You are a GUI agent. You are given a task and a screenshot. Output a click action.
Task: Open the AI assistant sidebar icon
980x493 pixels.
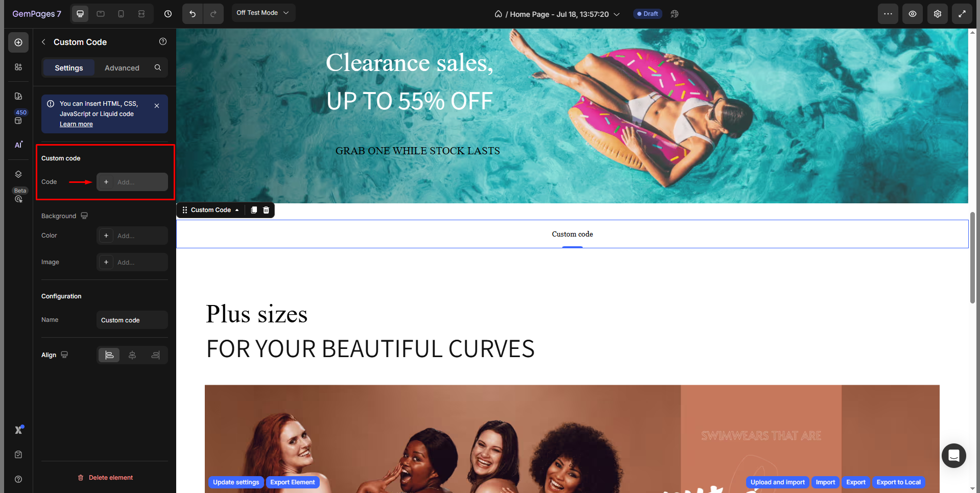click(x=18, y=145)
